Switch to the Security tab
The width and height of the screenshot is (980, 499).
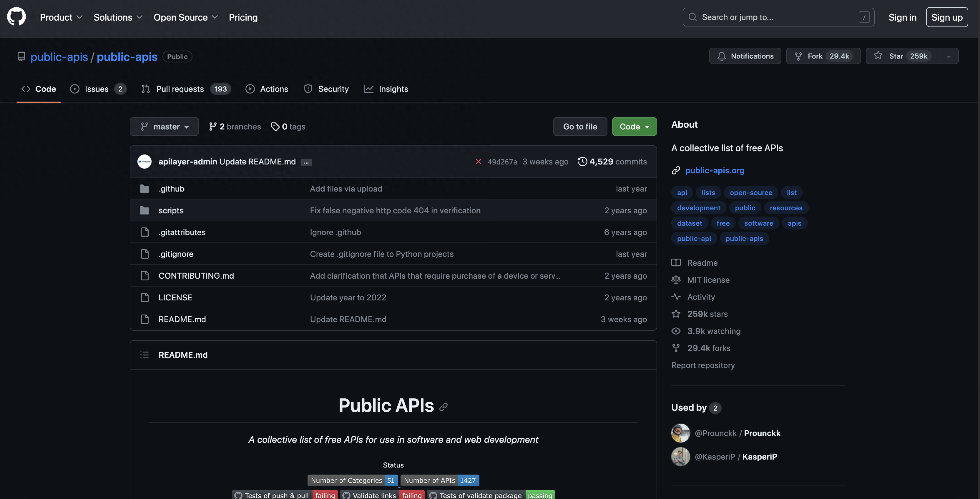point(326,89)
